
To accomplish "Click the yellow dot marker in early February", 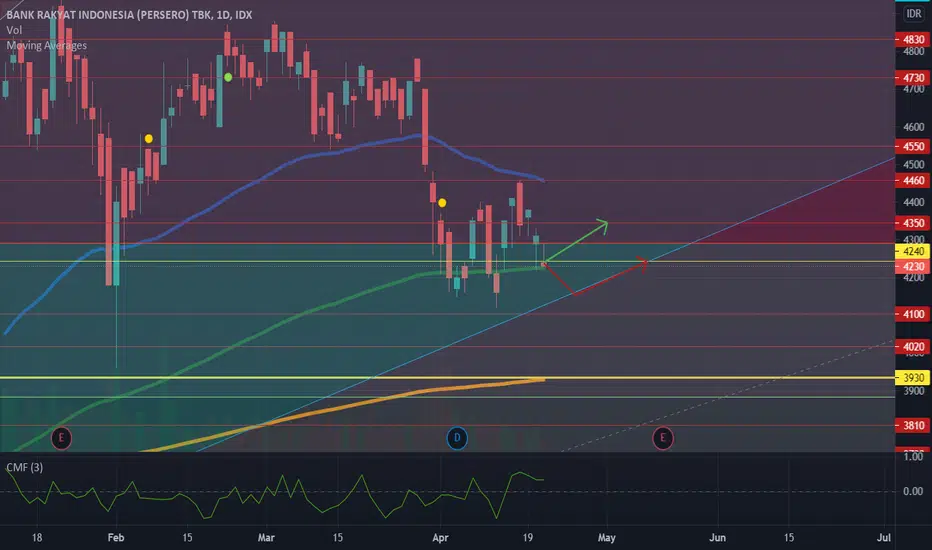I will 149,139.
